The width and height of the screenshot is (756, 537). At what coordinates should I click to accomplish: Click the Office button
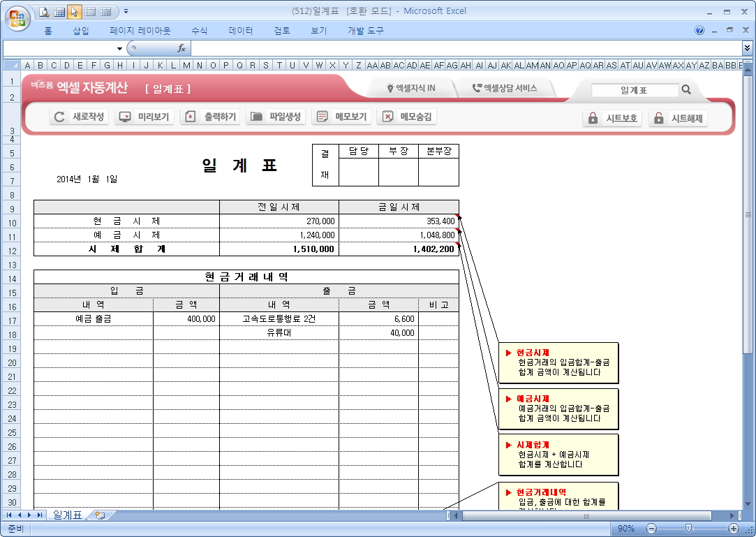point(17,17)
